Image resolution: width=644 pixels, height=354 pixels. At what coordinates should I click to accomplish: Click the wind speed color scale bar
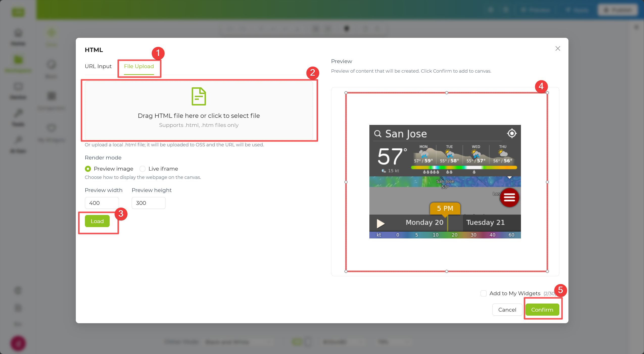pyautogui.click(x=445, y=235)
